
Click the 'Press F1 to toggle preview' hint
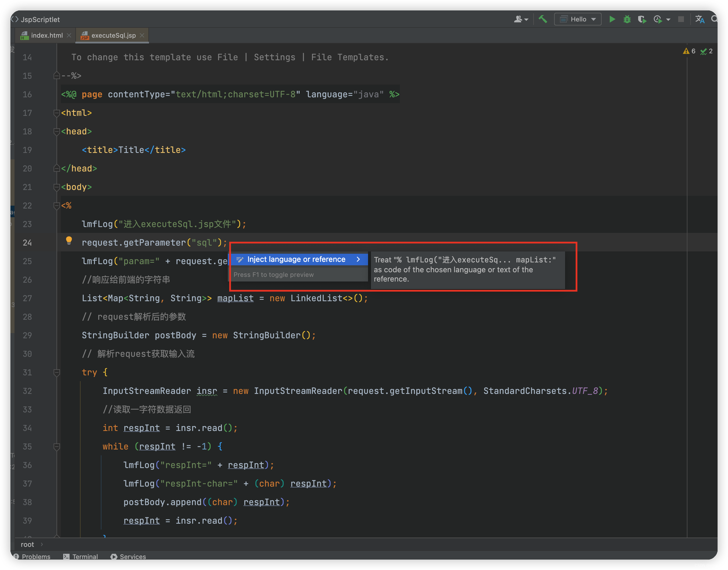[274, 275]
